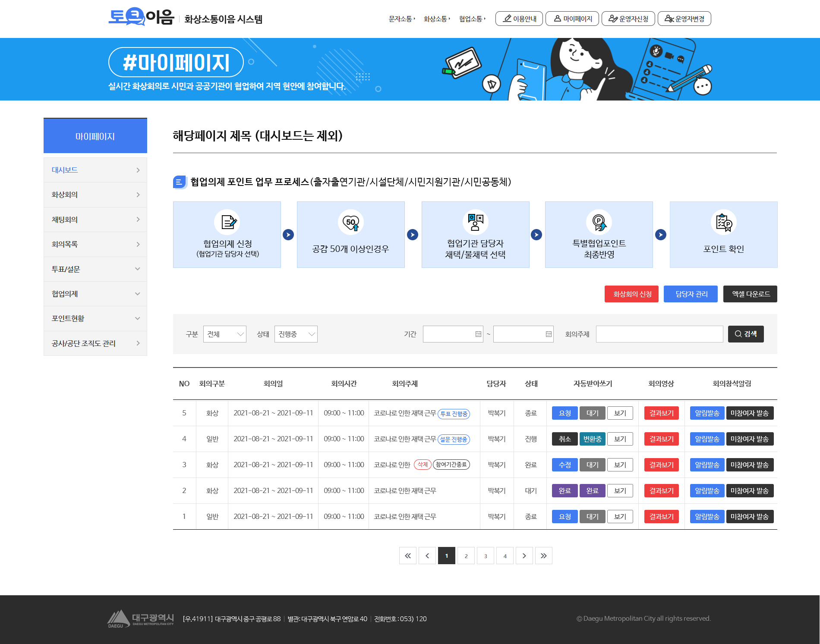
Task: Expand the 투표/설문 sidebar section
Action: coord(95,269)
